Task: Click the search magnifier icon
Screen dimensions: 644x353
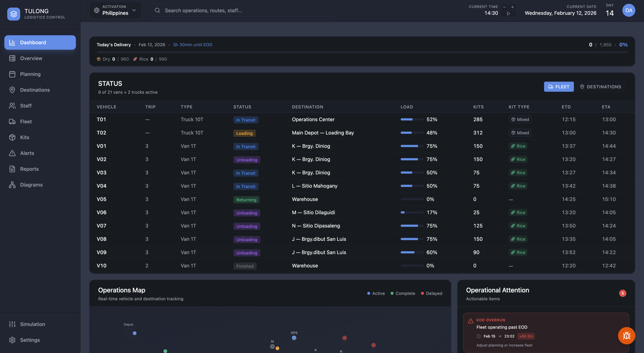Action: click(x=157, y=10)
